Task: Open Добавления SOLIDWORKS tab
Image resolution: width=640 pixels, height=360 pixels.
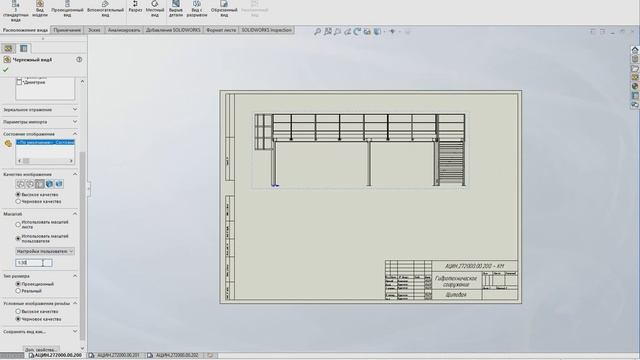Action: (173, 30)
